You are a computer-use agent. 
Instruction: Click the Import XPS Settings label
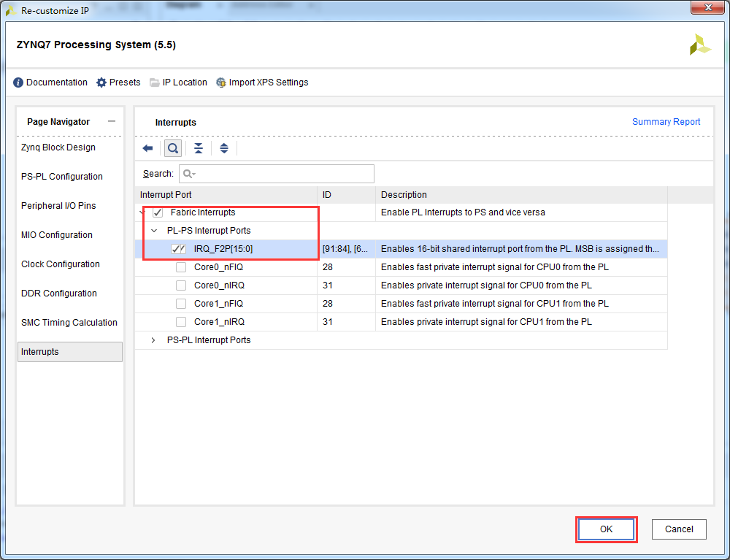click(x=269, y=83)
